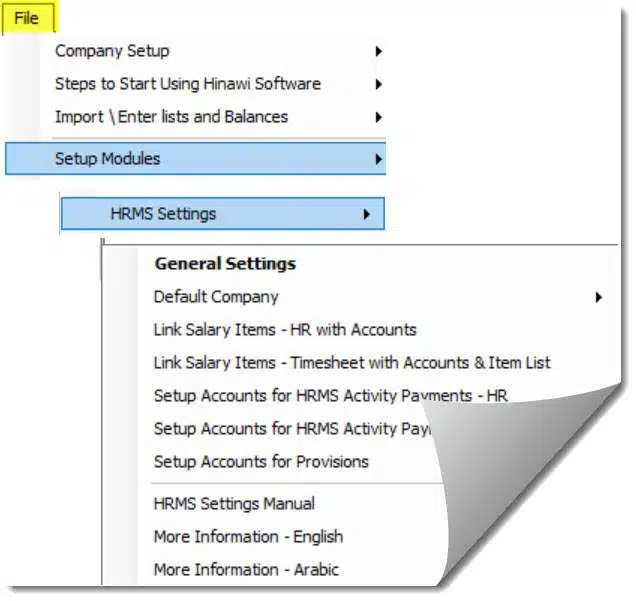The width and height of the screenshot is (636, 601).
Task: Open More Information - Arabic
Action: (246, 570)
